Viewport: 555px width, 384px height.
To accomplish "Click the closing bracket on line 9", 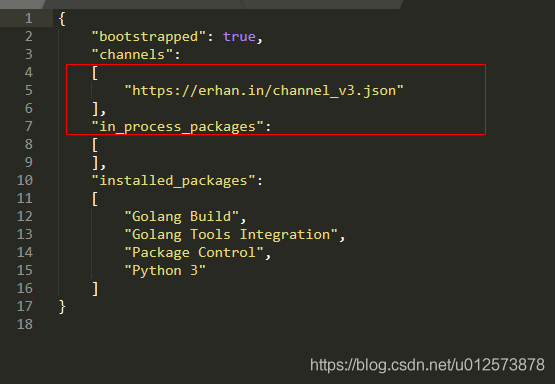I will coord(95,163).
